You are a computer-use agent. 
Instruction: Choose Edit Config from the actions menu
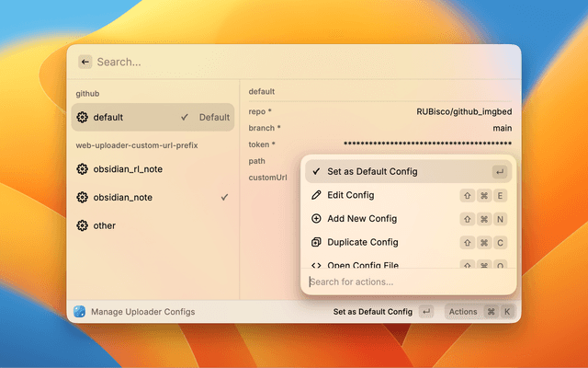[351, 195]
